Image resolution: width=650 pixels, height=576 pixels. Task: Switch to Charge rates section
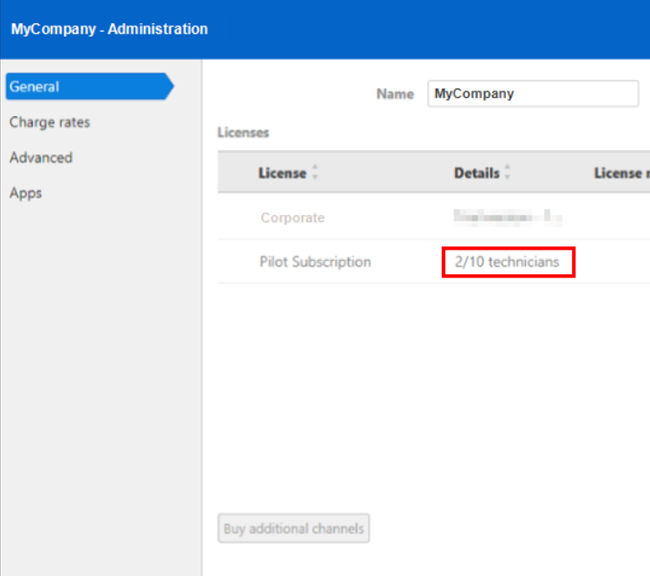point(49,122)
